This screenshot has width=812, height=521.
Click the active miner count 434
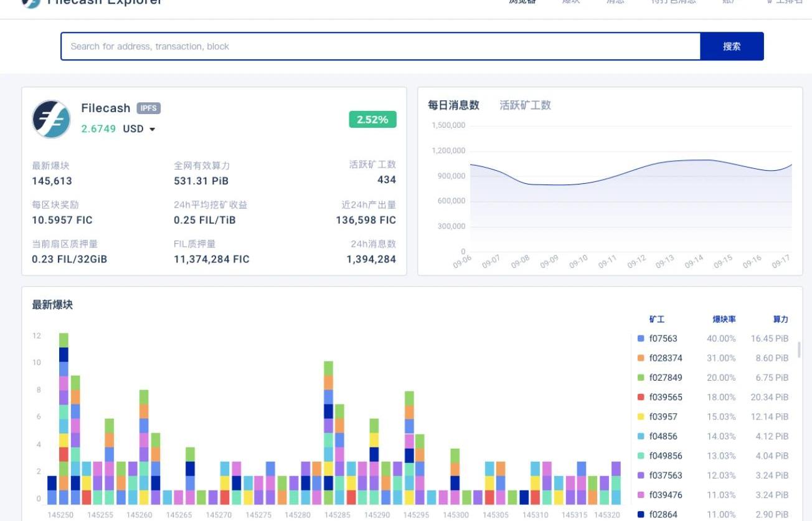coord(387,179)
